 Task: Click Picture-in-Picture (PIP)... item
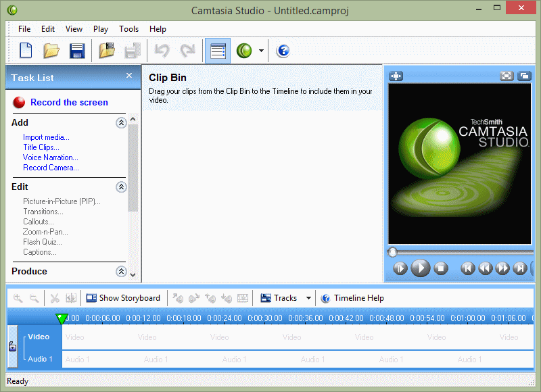tap(62, 201)
